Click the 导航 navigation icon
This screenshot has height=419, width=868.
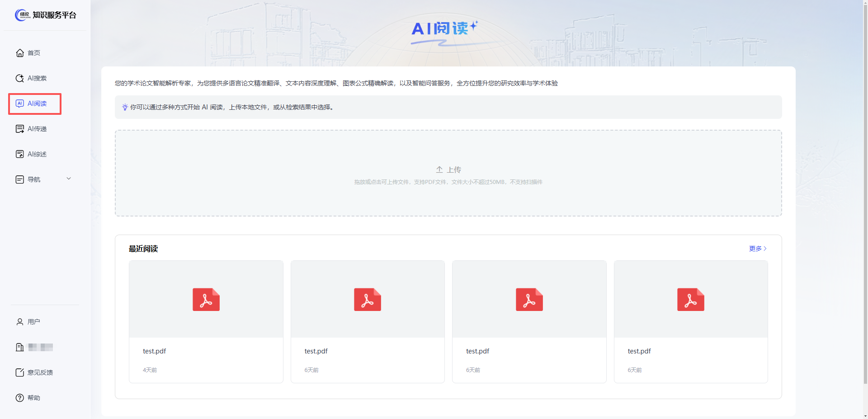19,179
